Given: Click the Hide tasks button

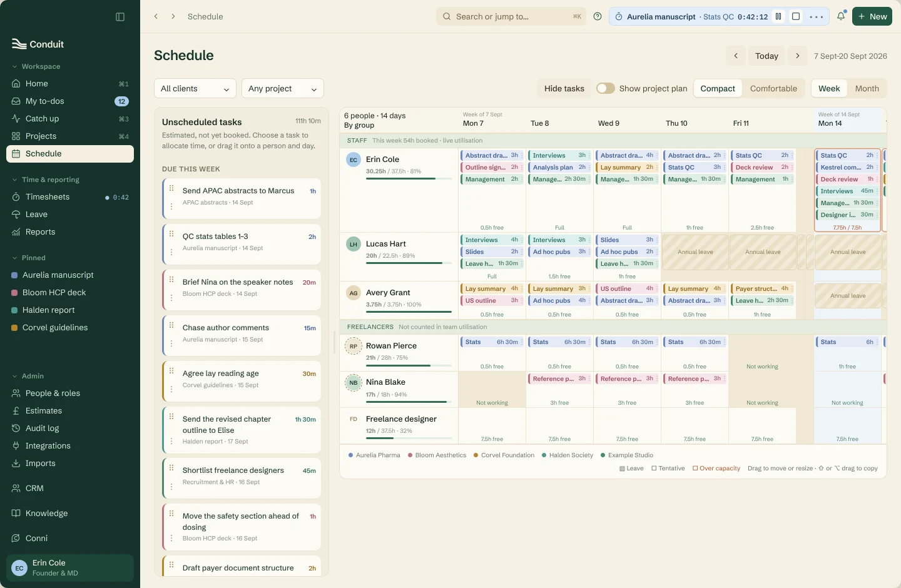Looking at the screenshot, I should point(564,89).
